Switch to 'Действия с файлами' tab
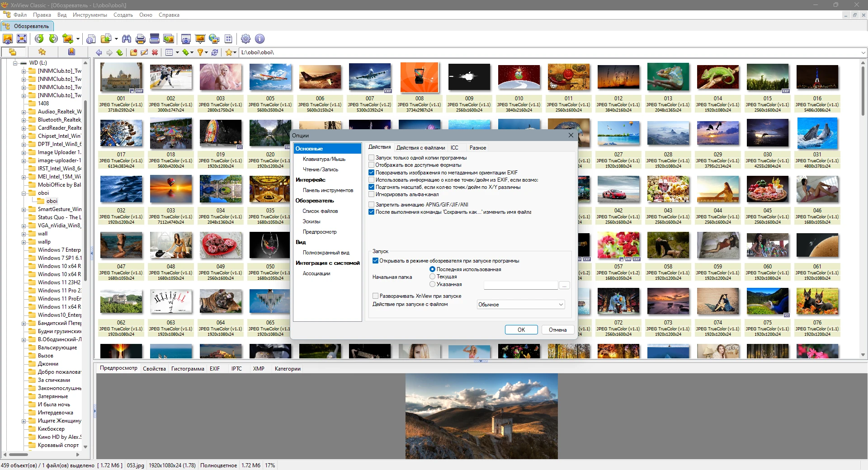The height and width of the screenshot is (470, 868). (x=420, y=148)
